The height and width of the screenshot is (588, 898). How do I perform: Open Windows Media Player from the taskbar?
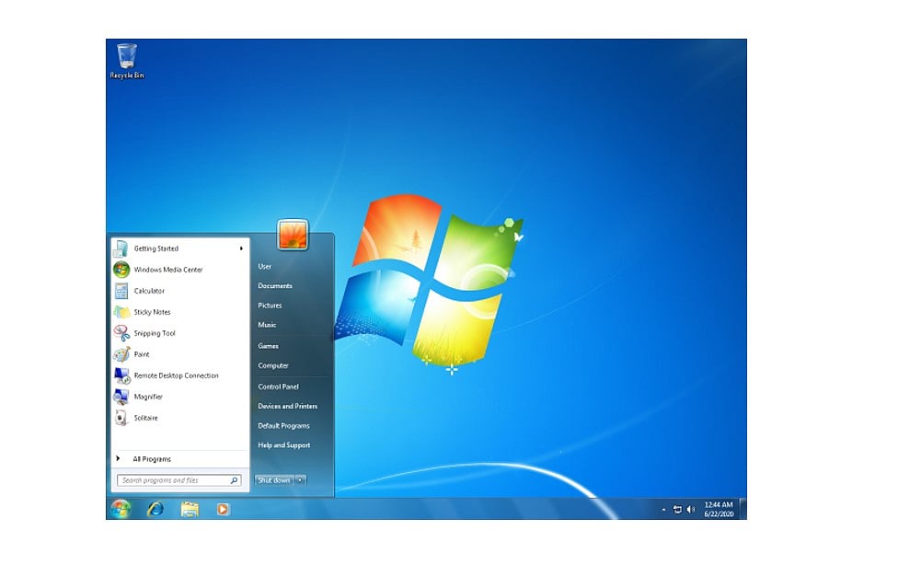221,508
